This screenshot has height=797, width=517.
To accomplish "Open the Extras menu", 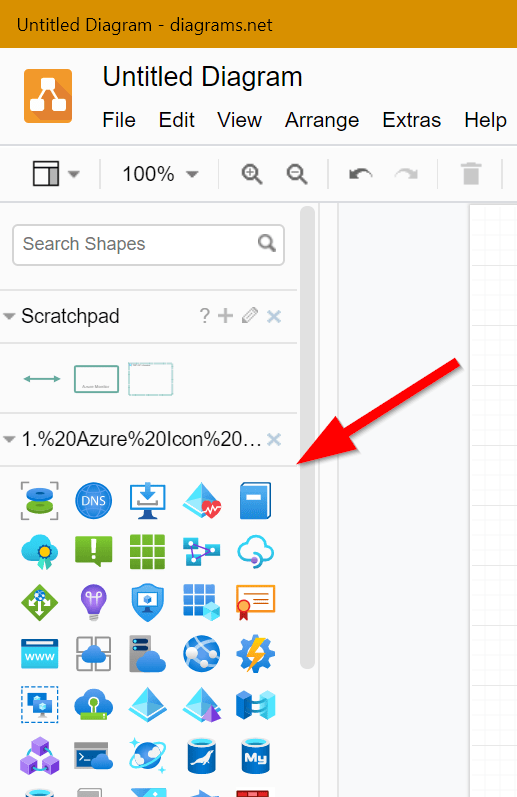I will click(x=411, y=120).
